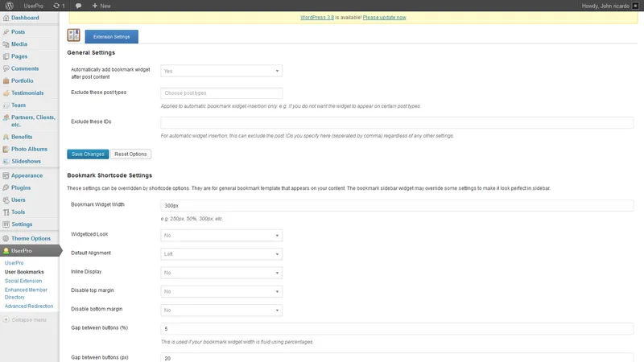Click the Dashboard sidebar icon

(x=6, y=18)
